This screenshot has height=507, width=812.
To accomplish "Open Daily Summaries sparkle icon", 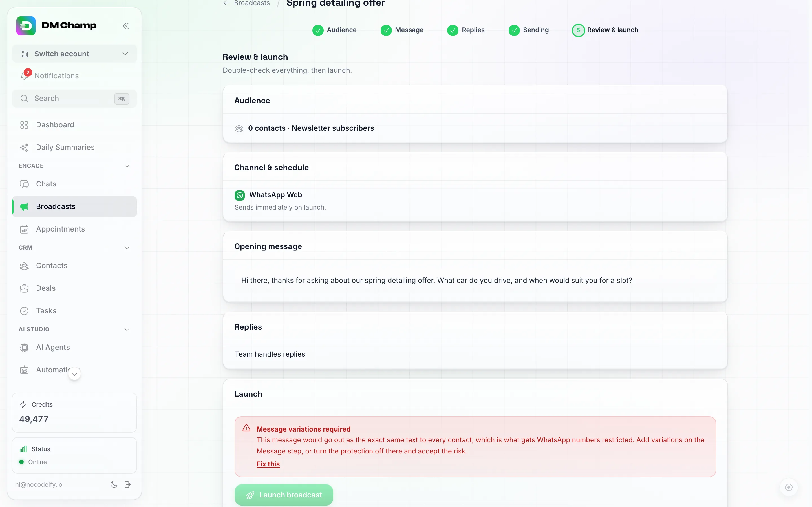I will [24, 148].
